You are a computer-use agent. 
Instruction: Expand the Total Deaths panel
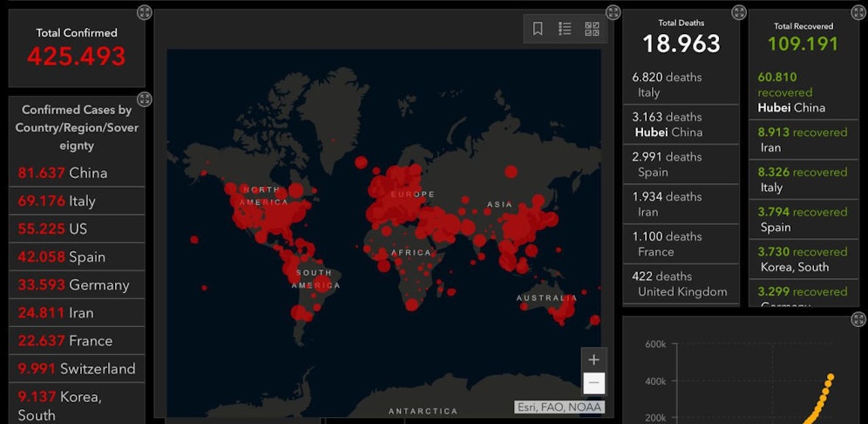pyautogui.click(x=739, y=12)
